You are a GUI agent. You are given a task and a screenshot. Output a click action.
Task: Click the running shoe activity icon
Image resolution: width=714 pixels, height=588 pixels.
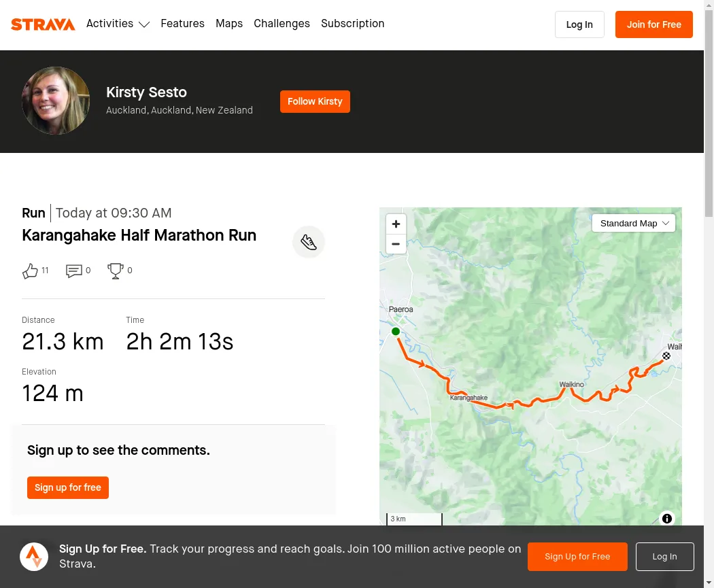pyautogui.click(x=309, y=242)
